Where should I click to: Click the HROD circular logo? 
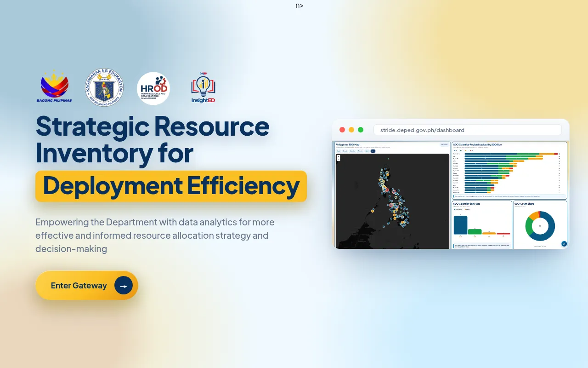153,88
